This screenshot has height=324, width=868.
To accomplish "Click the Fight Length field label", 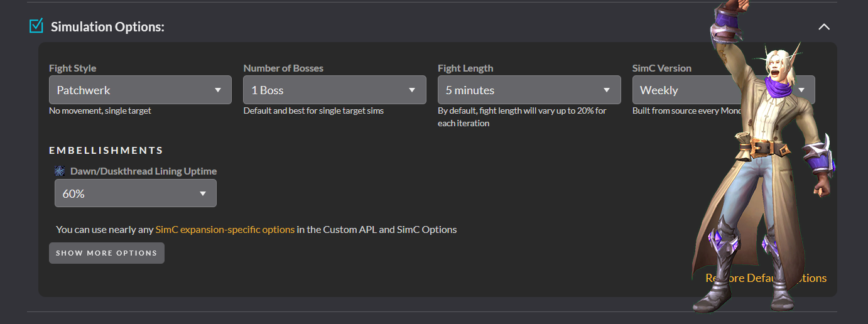I will (x=465, y=68).
